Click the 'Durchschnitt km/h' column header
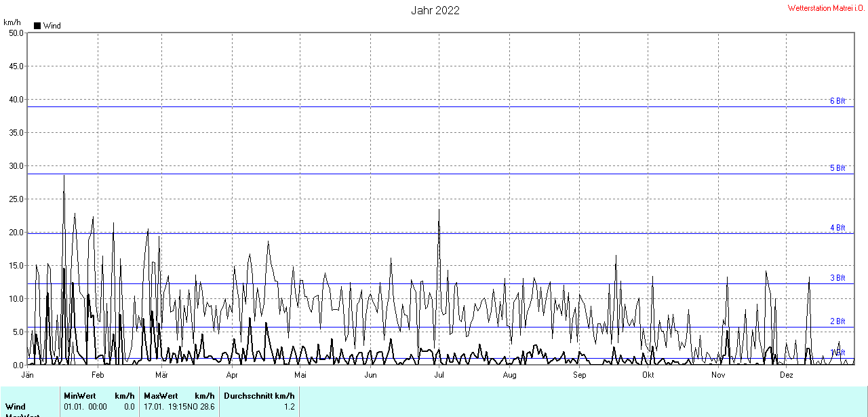This screenshot has height=417, width=868. [x=259, y=396]
